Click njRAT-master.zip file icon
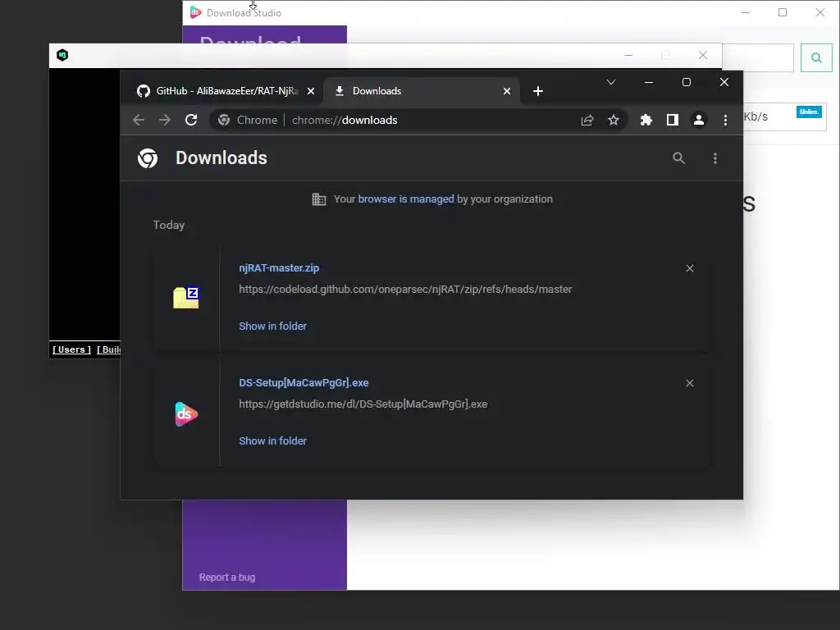Viewport: 840px width, 630px height. point(186,297)
